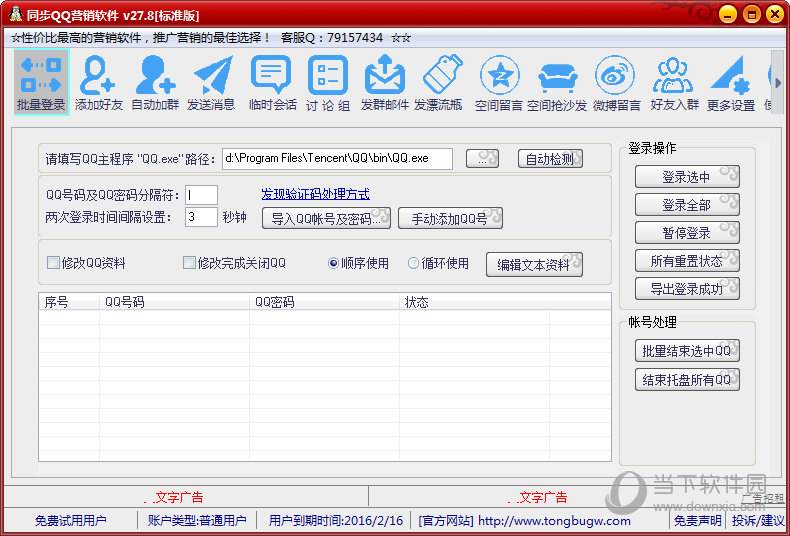Click the QQ密码 column header
This screenshot has width=790, height=536.
tap(324, 302)
